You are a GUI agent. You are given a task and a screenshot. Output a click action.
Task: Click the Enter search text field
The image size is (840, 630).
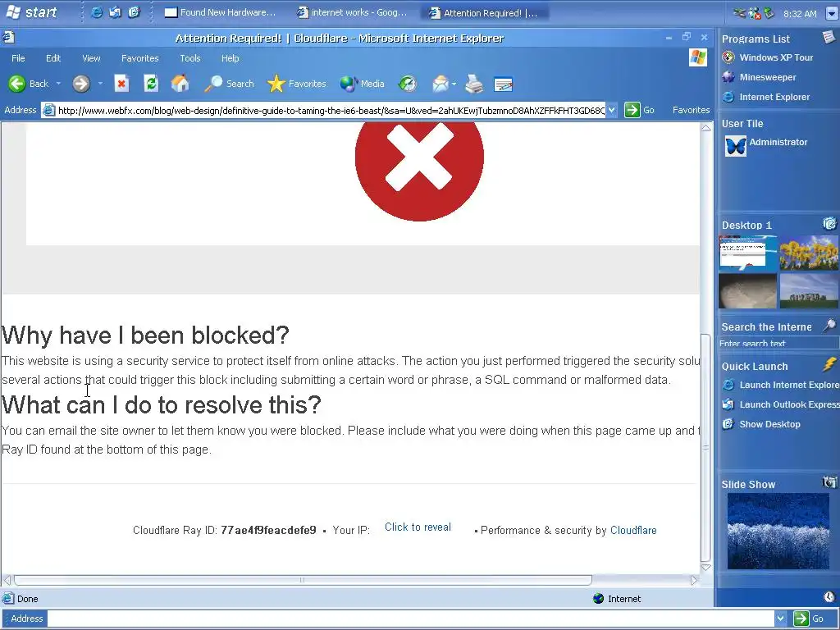778,344
